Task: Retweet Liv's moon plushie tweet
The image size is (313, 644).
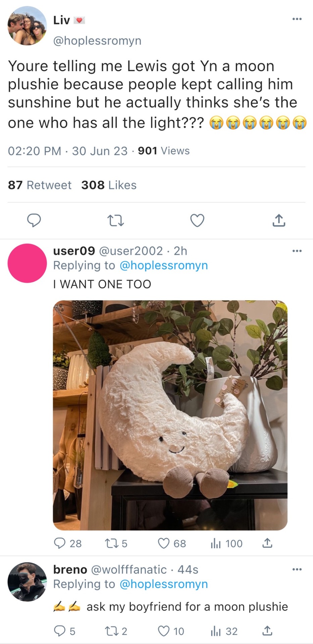Action: (115, 220)
